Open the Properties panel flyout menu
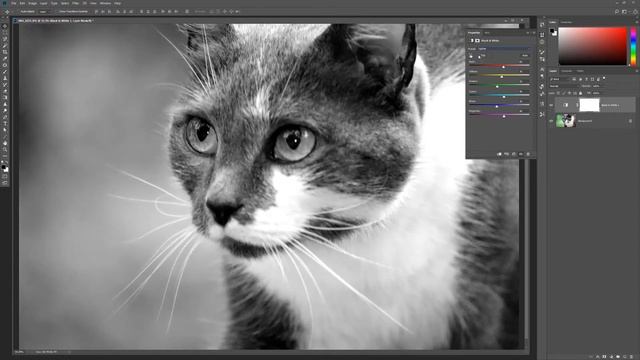 [533, 33]
